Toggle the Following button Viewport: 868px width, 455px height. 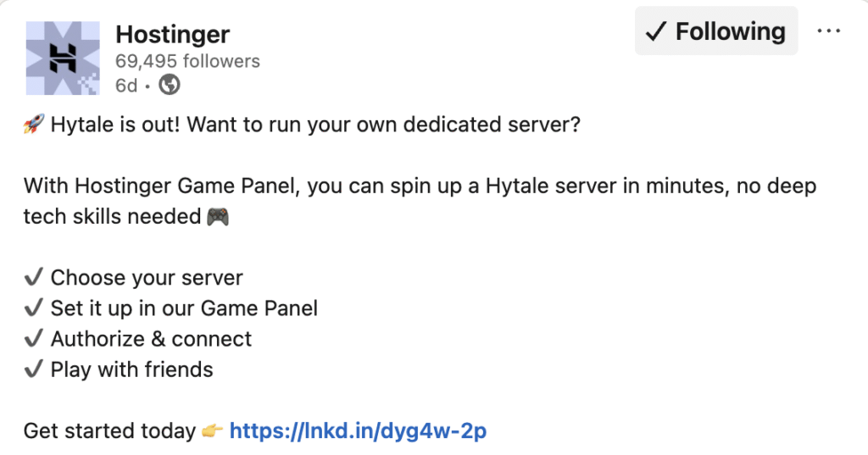[716, 31]
